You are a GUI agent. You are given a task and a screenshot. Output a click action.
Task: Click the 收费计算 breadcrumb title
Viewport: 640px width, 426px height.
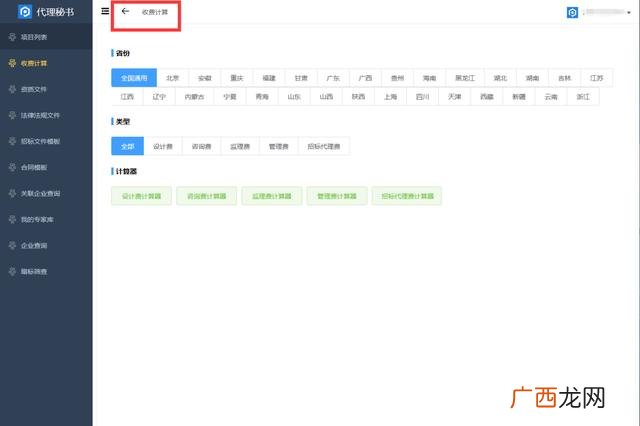(x=155, y=12)
